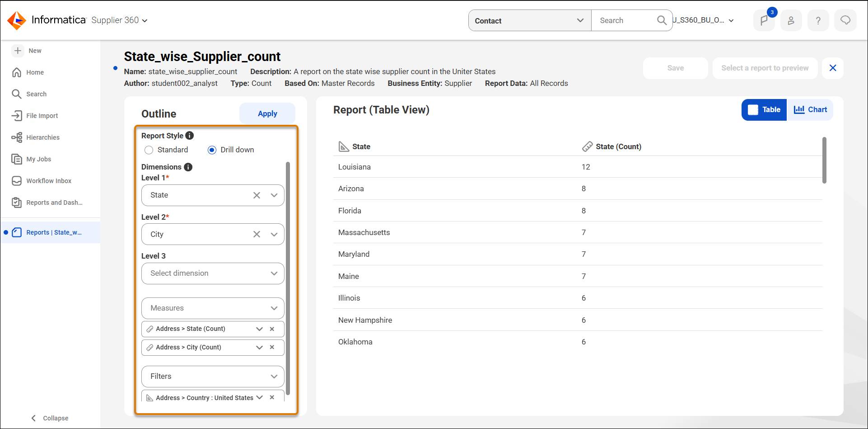The image size is (868, 429).
Task: Click the File Import icon
Action: click(17, 116)
